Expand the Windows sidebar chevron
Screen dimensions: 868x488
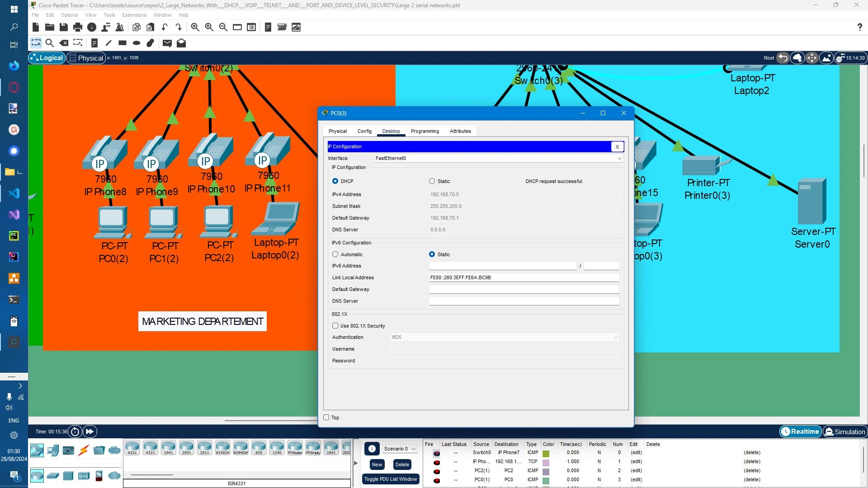click(20, 386)
